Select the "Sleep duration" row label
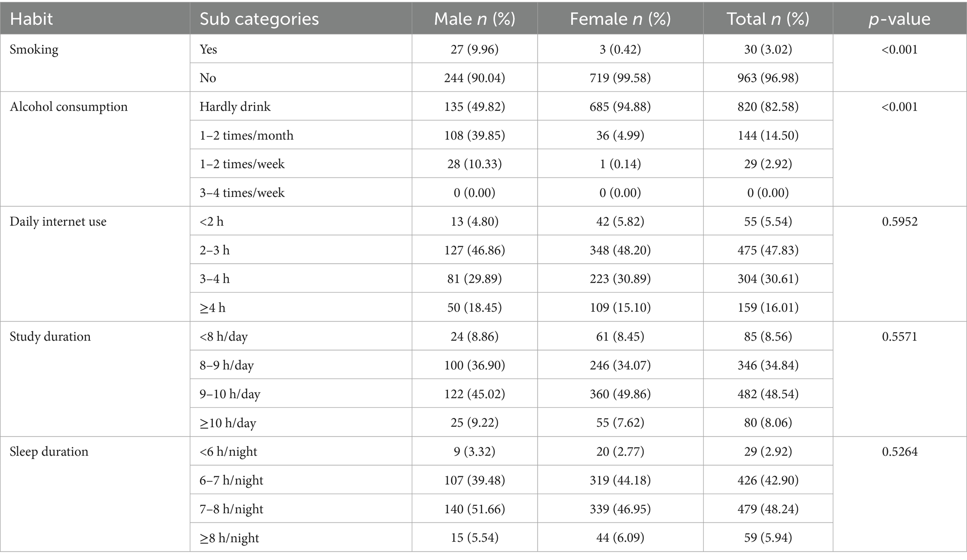Viewport: 967px width, 560px height. coord(49,452)
